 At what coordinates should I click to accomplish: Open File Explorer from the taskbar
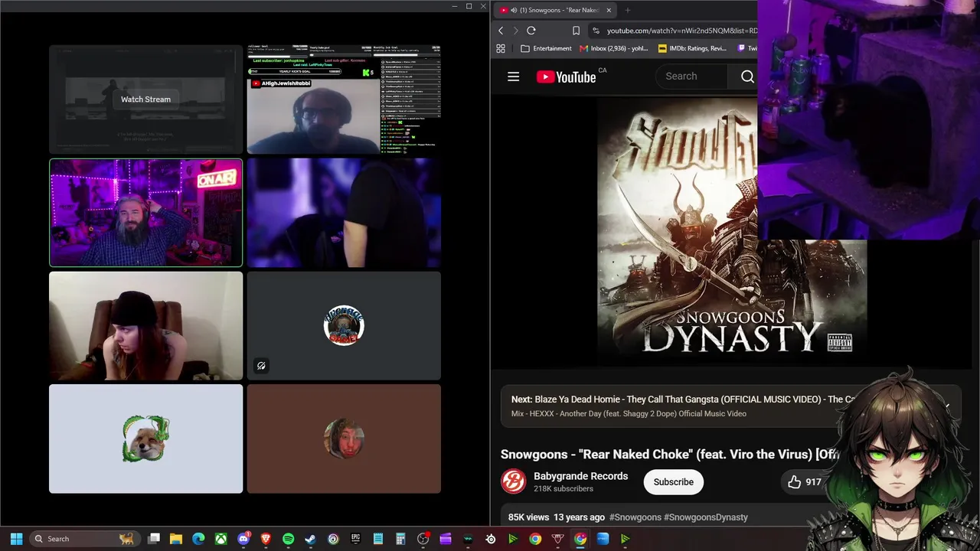[x=176, y=539]
